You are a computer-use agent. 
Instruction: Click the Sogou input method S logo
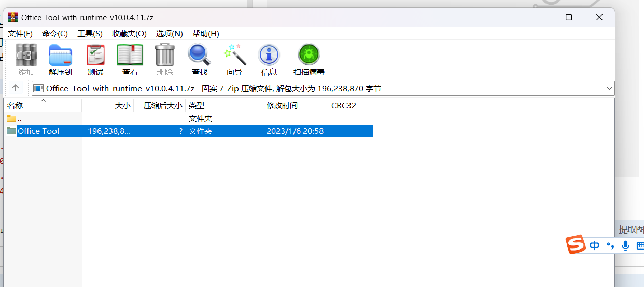point(575,244)
